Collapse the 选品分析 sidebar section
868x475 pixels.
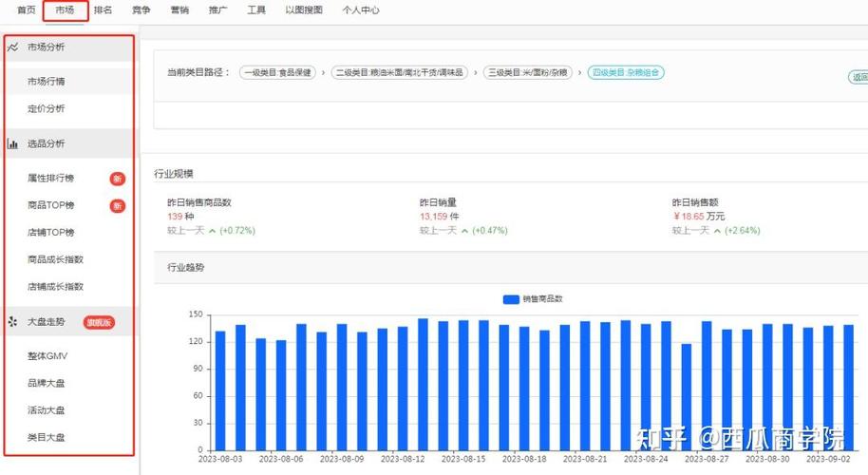point(69,144)
